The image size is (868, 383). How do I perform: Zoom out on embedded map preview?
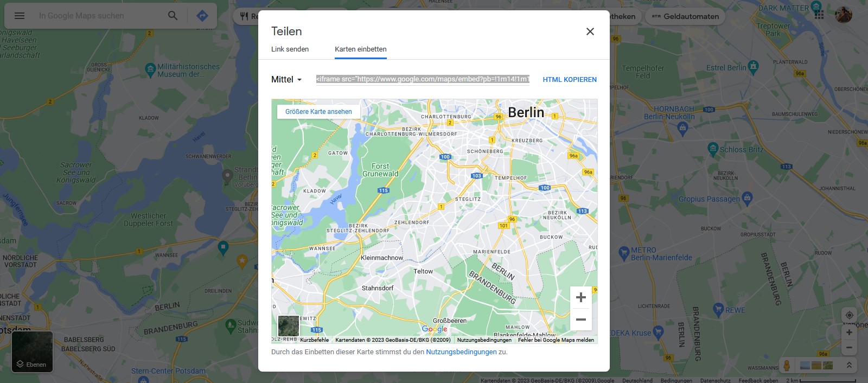pos(581,320)
